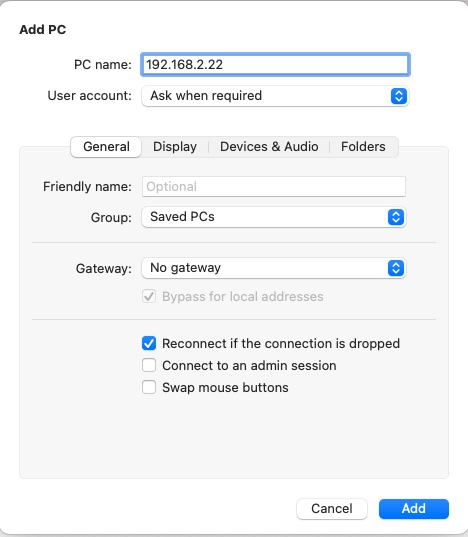Switch to the Display tab

click(175, 147)
